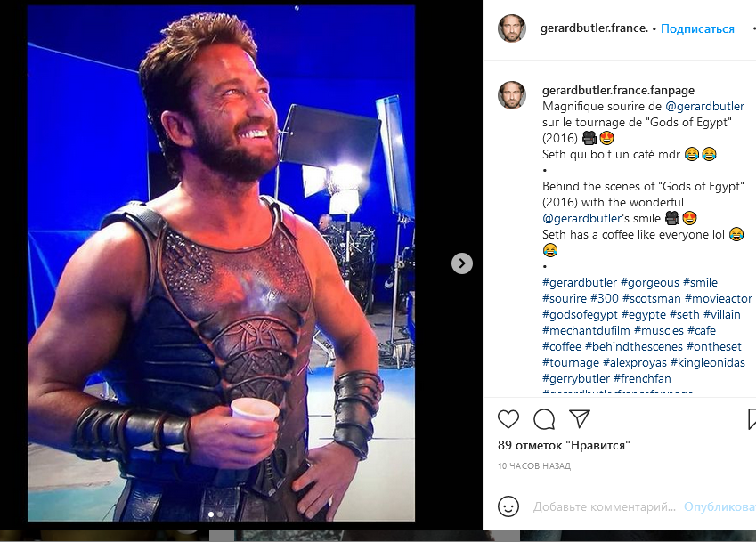Share post using paper plane icon
The image size is (756, 542).
(580, 418)
